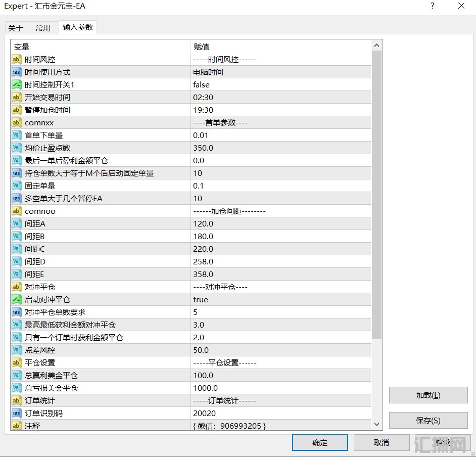The image size is (476, 457).
Task: Switch to the 关于 tab
Action: coord(16,28)
